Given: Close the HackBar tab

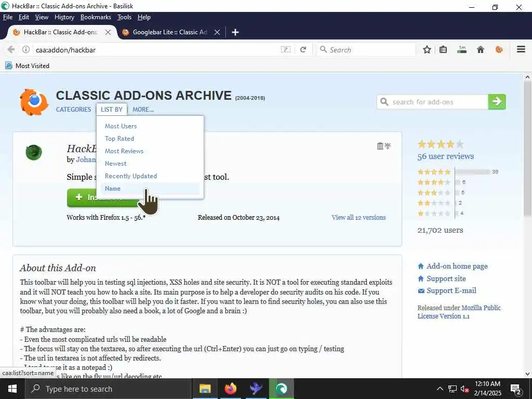Looking at the screenshot, I should (108, 32).
